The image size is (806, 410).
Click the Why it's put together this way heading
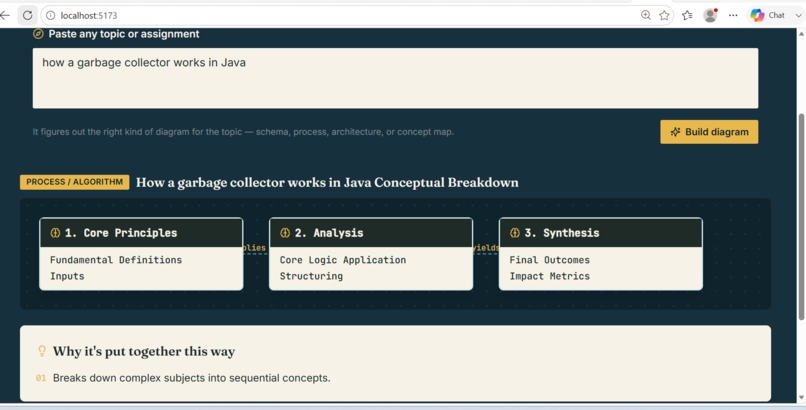pyautogui.click(x=144, y=352)
